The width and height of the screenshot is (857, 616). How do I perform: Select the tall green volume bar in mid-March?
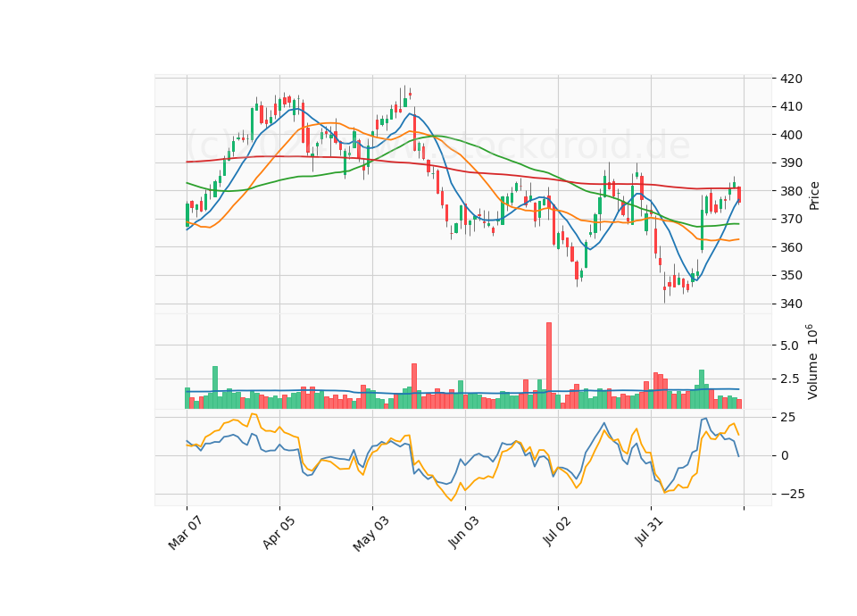pos(215,387)
